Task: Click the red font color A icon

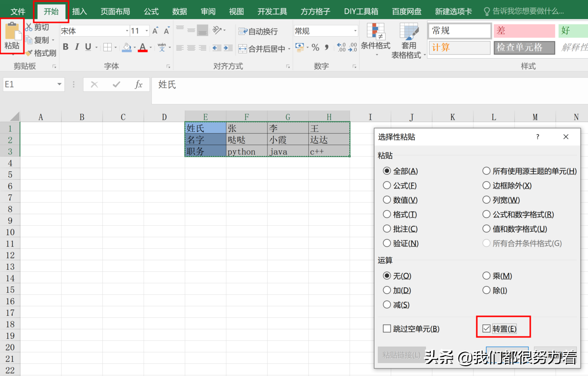Action: pos(143,47)
